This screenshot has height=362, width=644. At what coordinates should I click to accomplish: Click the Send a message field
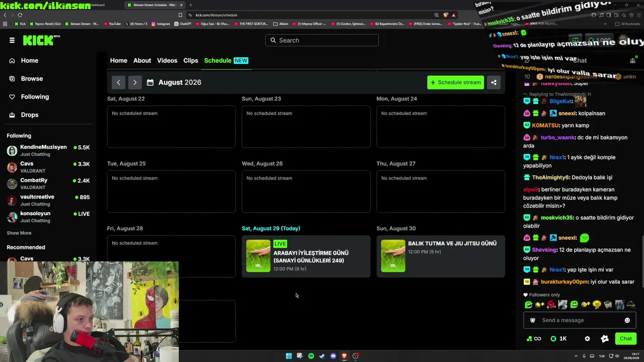coord(580,320)
